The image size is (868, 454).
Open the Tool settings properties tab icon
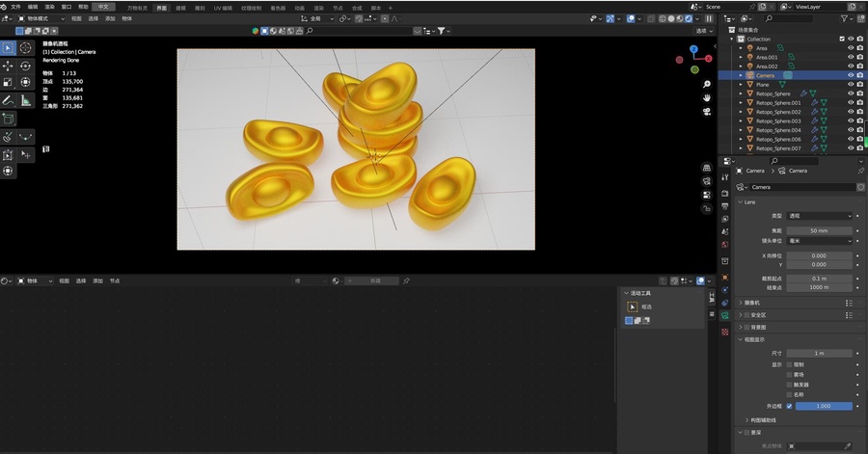724,177
